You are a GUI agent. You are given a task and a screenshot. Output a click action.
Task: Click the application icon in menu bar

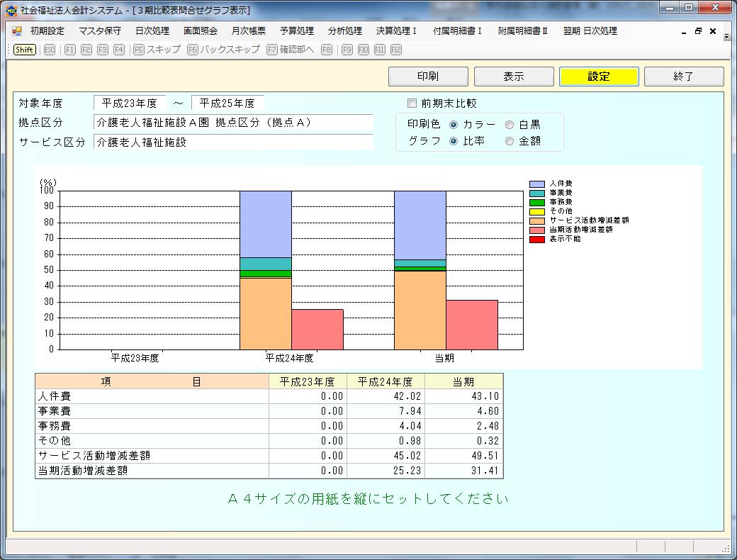(17, 31)
